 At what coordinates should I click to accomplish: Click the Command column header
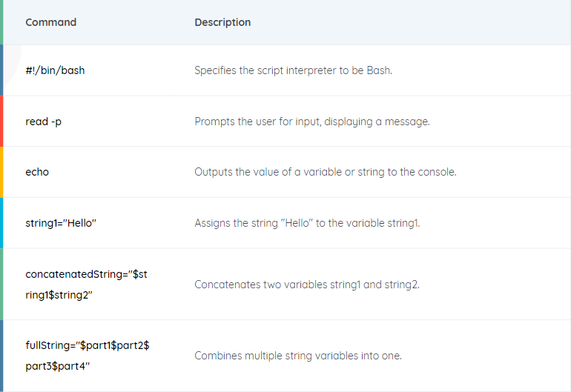pyautogui.click(x=51, y=22)
